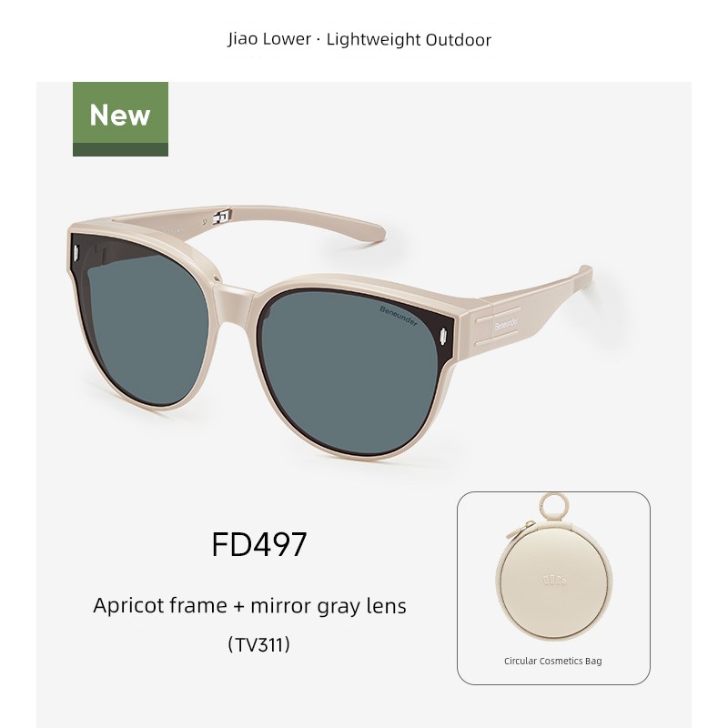Click the zipper pull on the cosmetics bag
The height and width of the screenshot is (728, 728).
pos(519,531)
